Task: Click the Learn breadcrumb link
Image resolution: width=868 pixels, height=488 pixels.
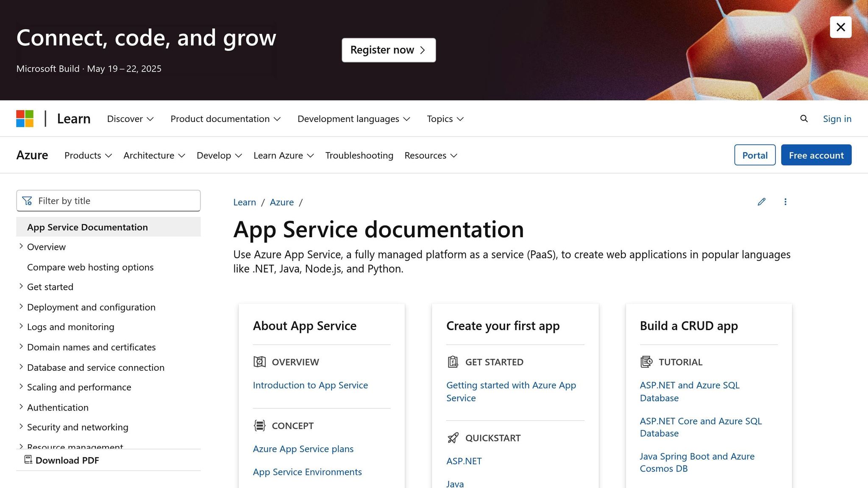Action: (x=245, y=202)
